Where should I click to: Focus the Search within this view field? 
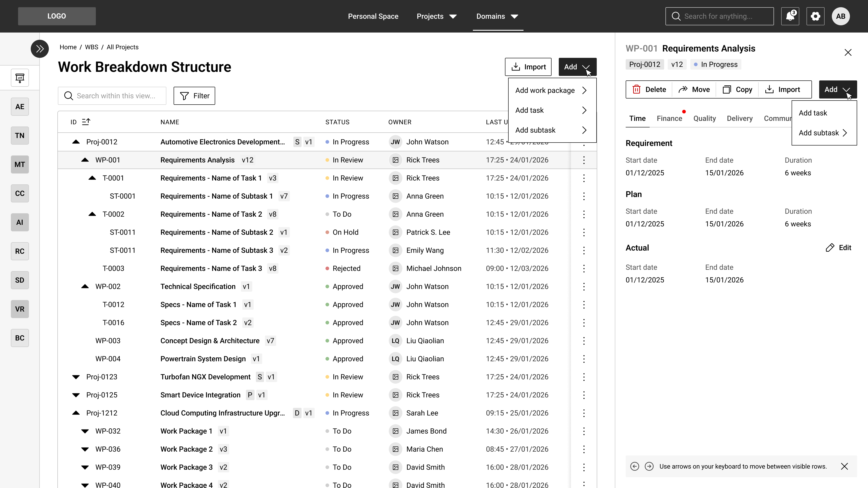(x=112, y=96)
